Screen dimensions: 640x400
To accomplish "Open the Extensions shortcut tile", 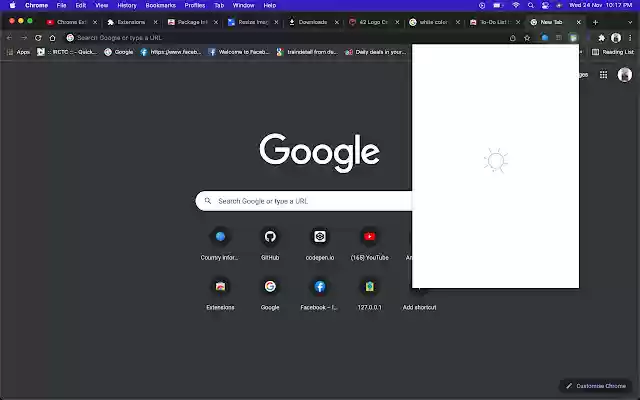I will pos(220,294).
